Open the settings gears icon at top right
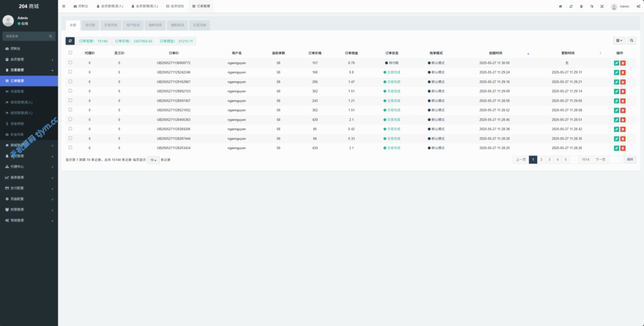644x326 pixels. [637, 6]
